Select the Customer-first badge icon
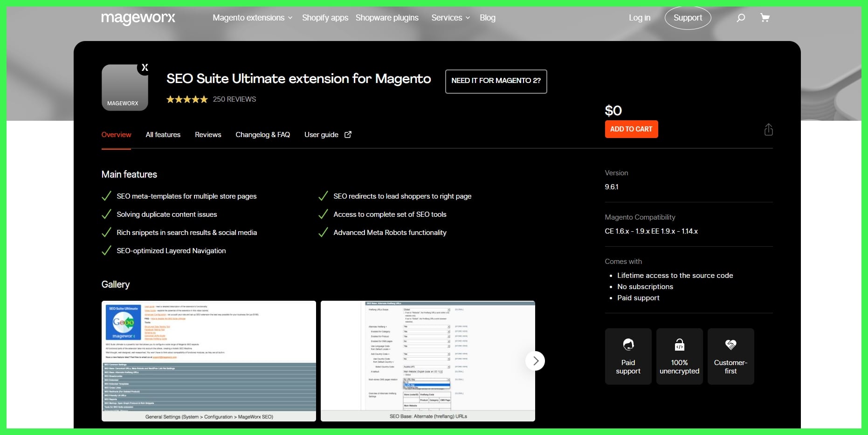 tap(730, 346)
